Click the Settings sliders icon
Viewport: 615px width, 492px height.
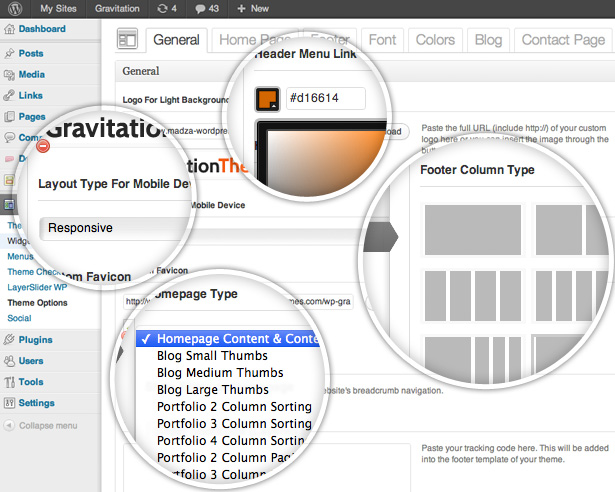[x=9, y=403]
